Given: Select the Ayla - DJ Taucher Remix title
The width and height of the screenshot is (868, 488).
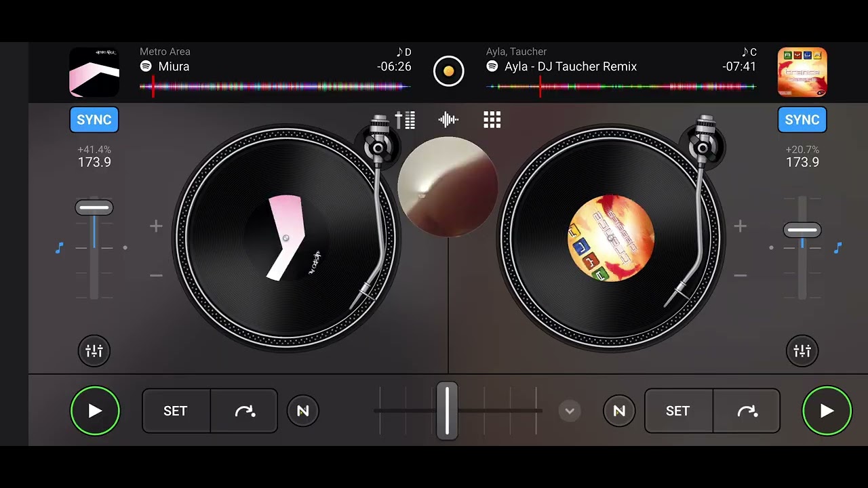Looking at the screenshot, I should click(570, 66).
